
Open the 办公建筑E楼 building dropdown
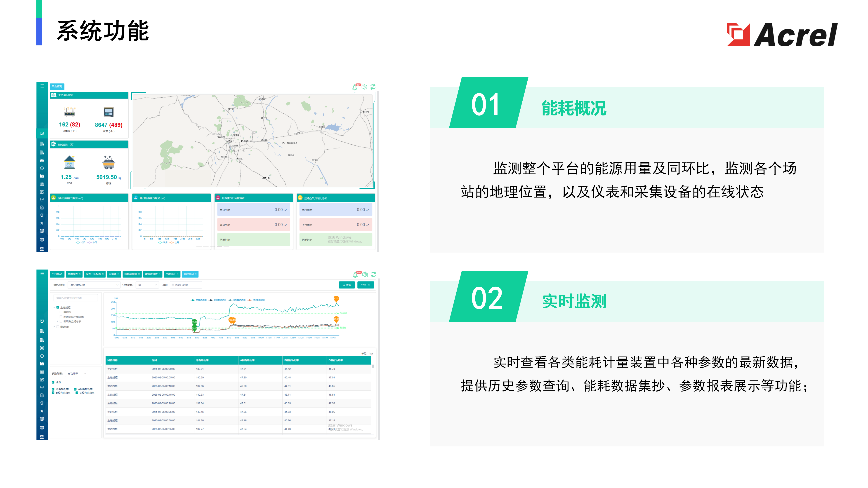(x=94, y=285)
